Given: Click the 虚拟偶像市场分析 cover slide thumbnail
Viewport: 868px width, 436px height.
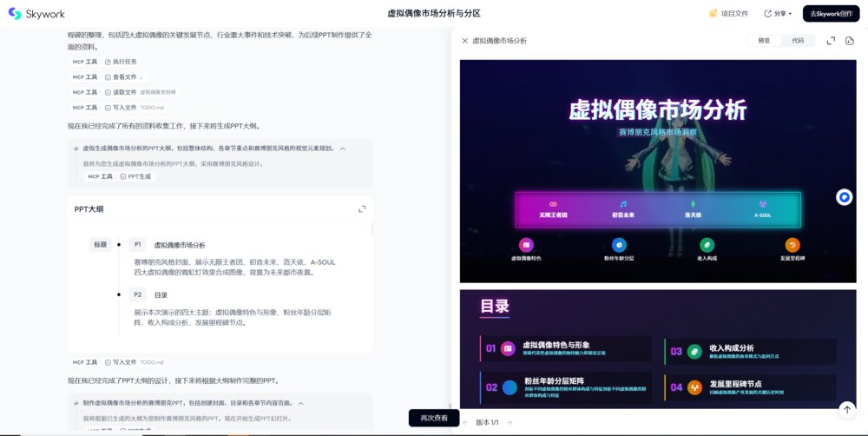Looking at the screenshot, I should (x=657, y=170).
